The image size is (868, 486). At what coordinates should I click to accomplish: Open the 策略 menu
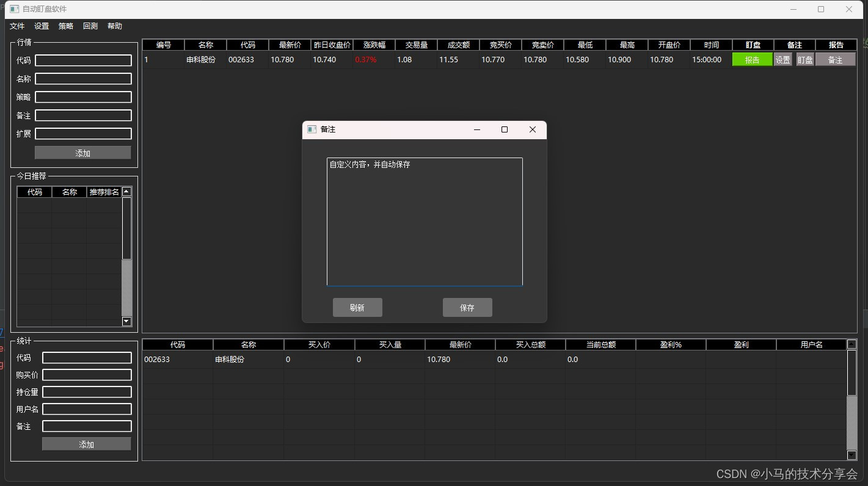tap(66, 26)
